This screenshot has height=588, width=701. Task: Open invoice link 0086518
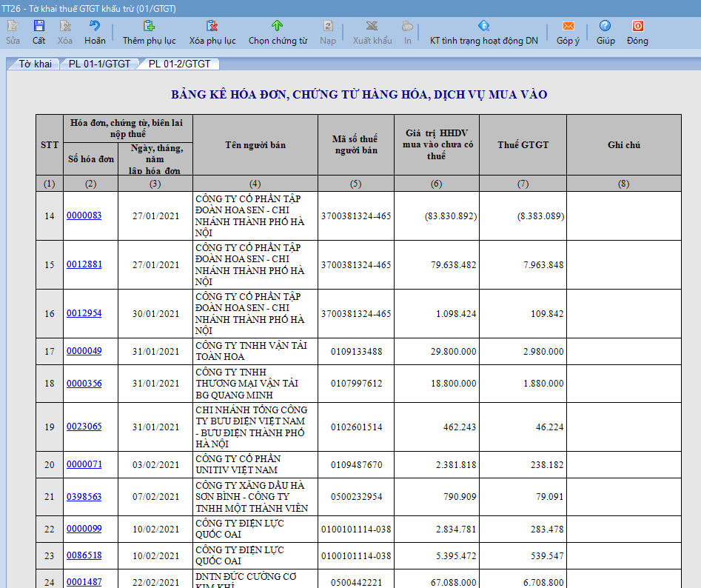84,555
